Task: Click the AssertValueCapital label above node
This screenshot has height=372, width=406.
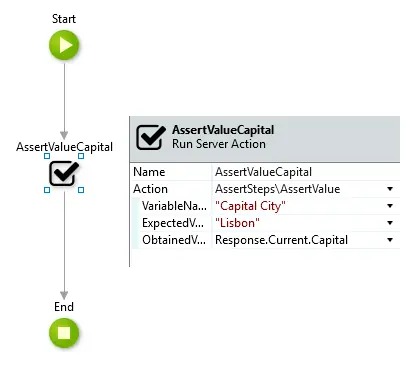Action: coord(64,147)
